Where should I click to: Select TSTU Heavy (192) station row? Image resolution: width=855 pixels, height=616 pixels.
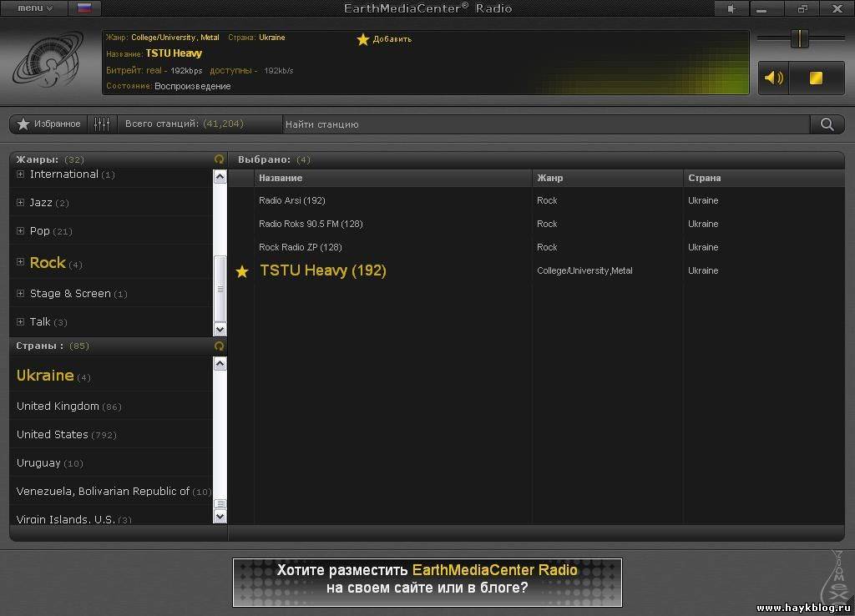pos(537,271)
